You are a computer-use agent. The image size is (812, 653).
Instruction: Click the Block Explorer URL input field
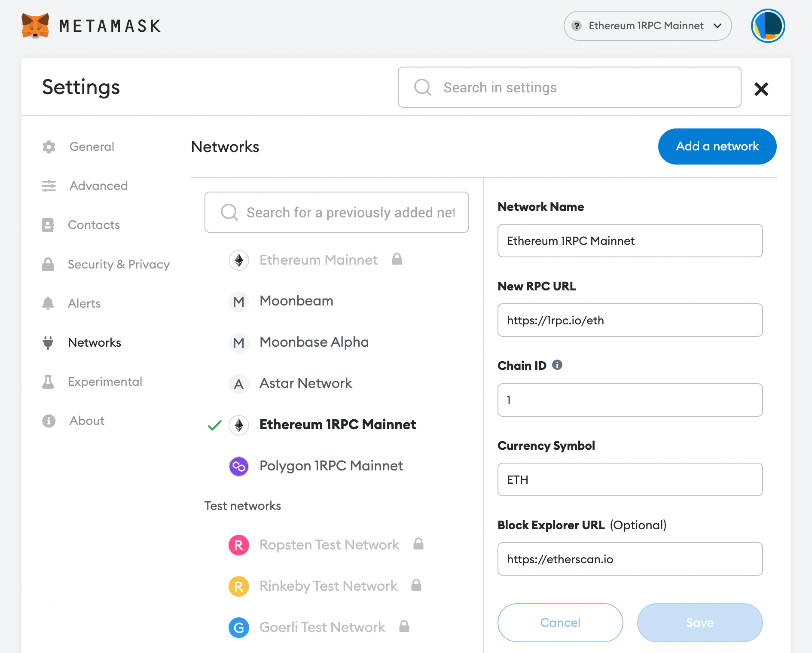(x=630, y=559)
